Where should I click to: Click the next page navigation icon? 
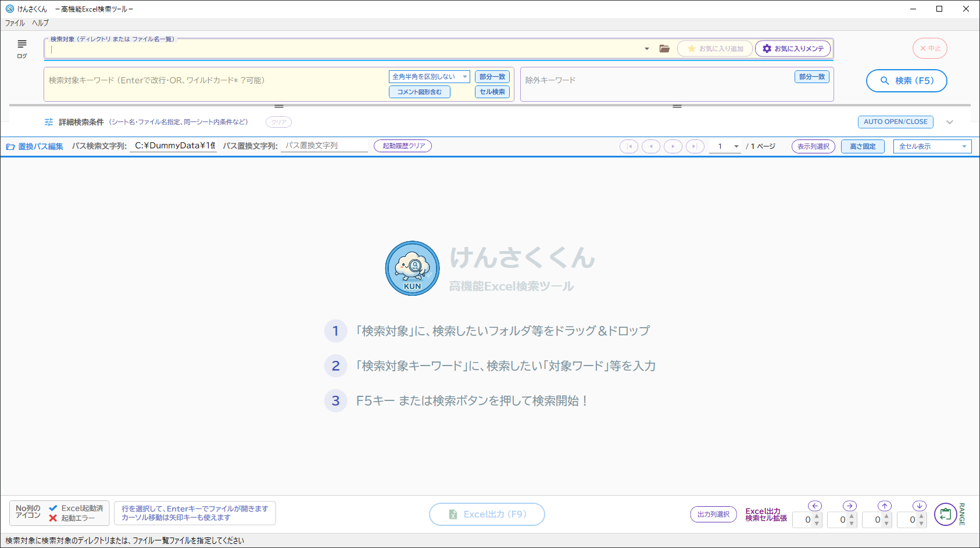[x=673, y=146]
